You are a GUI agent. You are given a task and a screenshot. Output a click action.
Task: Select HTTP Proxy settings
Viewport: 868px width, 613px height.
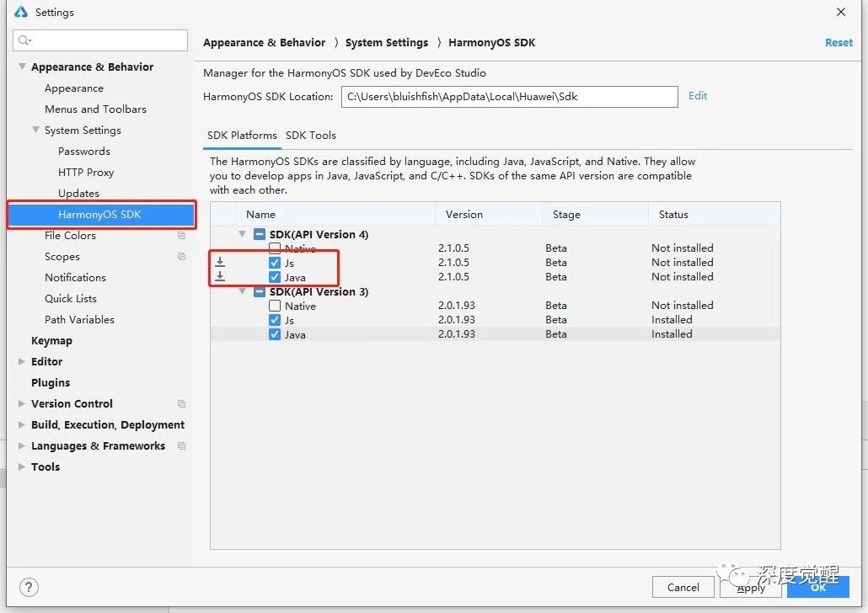pos(86,172)
